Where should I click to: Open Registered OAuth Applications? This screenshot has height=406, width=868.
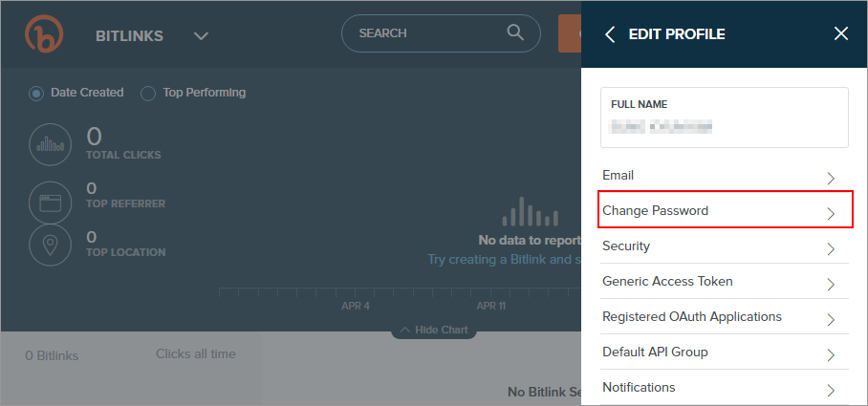tap(724, 317)
